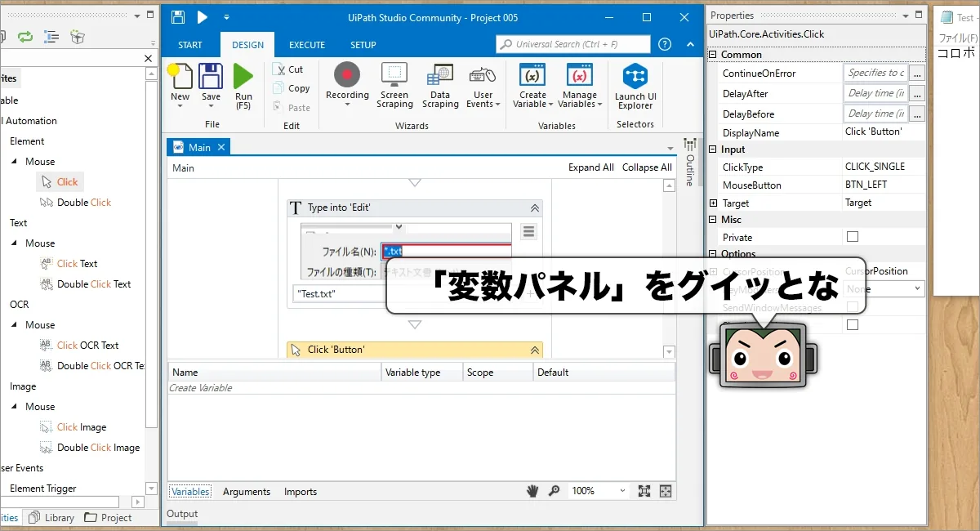Click Collapse All in designer
980x531 pixels.
647,167
